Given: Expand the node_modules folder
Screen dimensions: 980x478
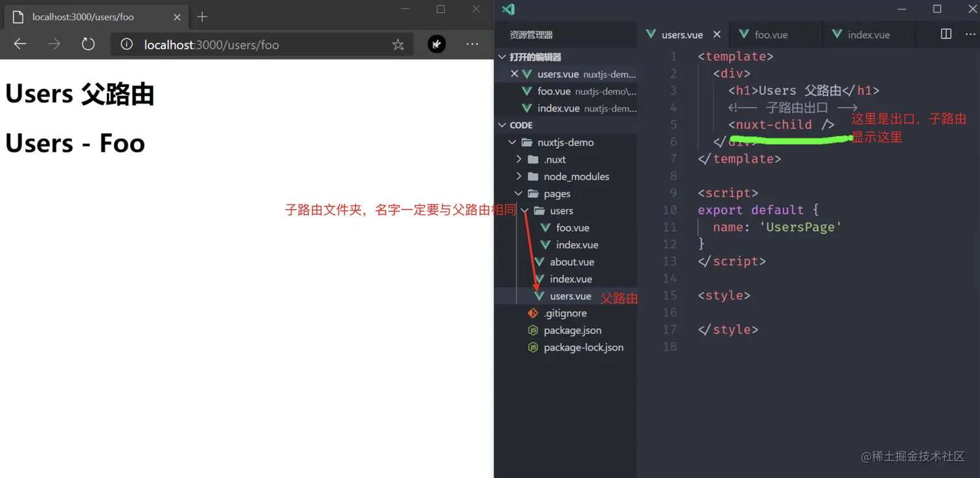Looking at the screenshot, I should click(519, 176).
